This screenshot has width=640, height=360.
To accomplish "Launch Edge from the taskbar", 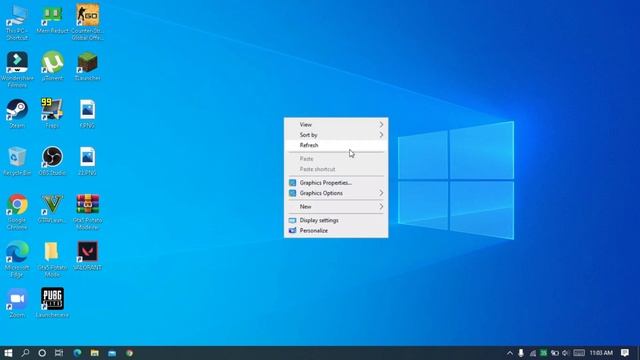I will coord(77,353).
